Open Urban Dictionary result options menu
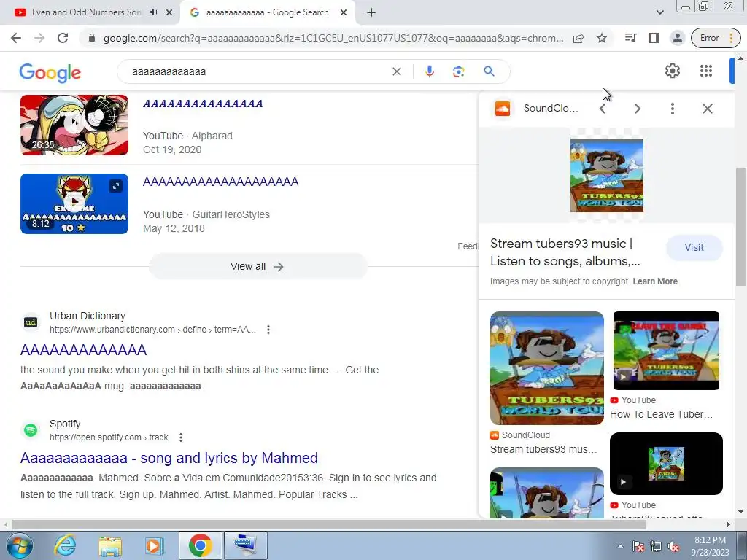 [268, 330]
